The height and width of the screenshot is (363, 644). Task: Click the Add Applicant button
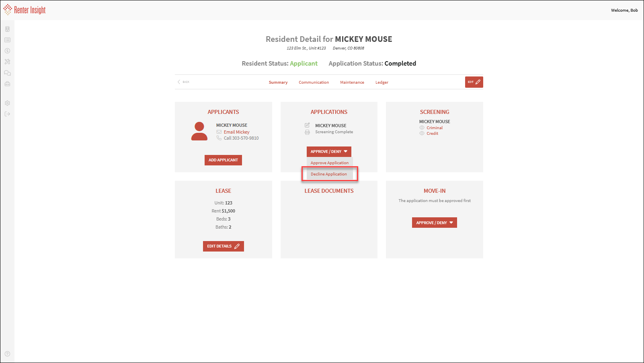223,160
